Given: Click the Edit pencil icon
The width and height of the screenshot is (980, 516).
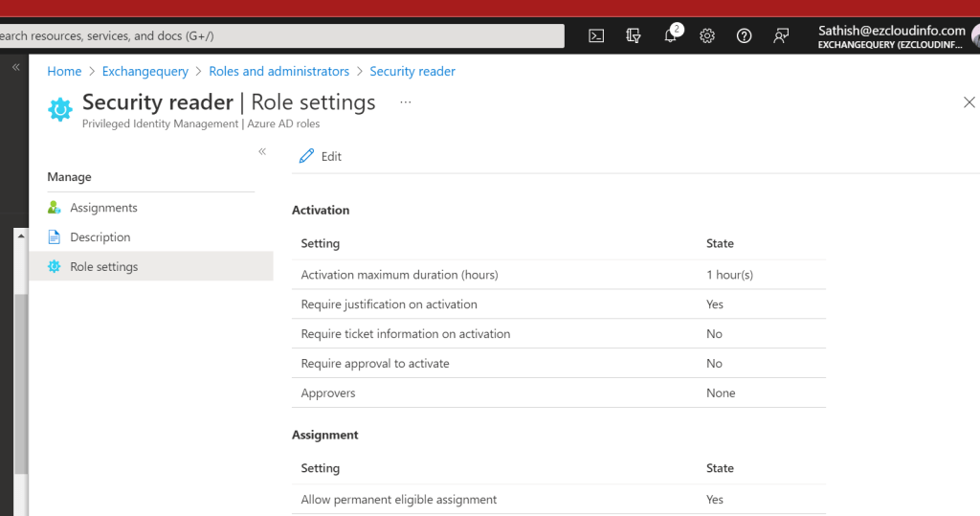Looking at the screenshot, I should pos(306,156).
